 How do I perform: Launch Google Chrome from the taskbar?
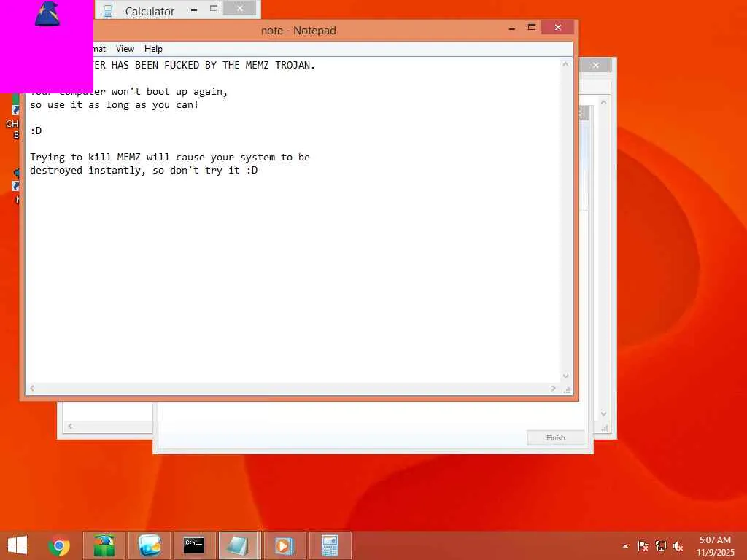point(59,546)
